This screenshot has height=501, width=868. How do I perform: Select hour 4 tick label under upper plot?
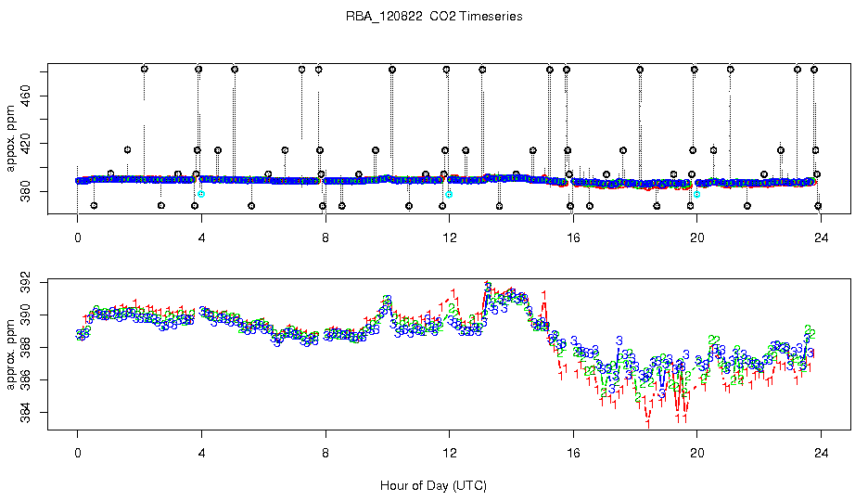[201, 238]
